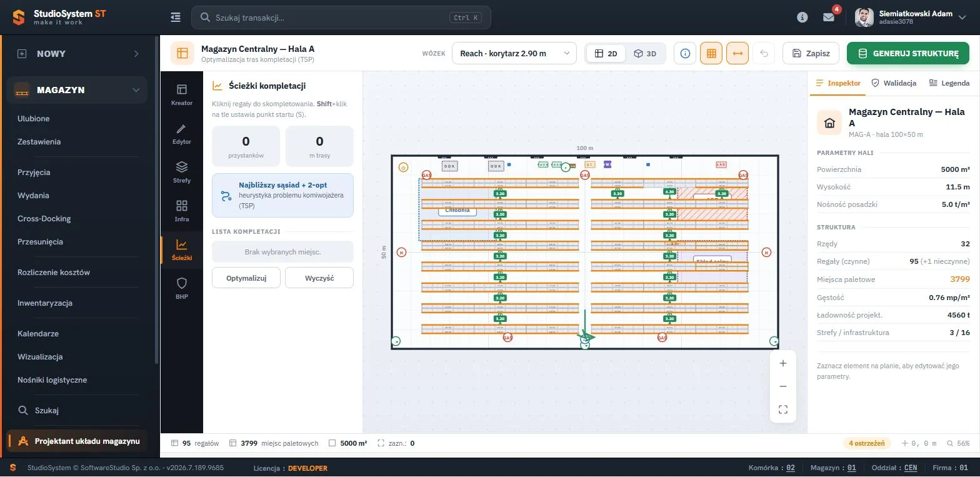Viewport: 980px width, 477px height.
Task: Collapse the MAGAZYN section
Action: click(x=77, y=90)
